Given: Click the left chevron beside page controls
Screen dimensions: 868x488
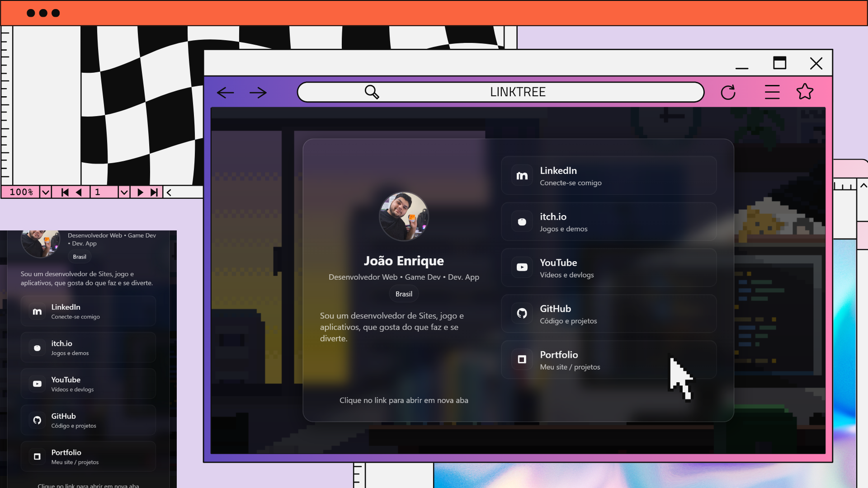Looking at the screenshot, I should pyautogui.click(x=169, y=192).
